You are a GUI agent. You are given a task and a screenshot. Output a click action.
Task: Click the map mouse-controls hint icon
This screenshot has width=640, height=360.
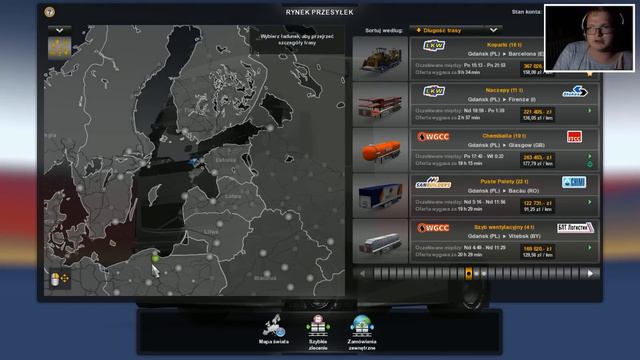tap(60, 279)
